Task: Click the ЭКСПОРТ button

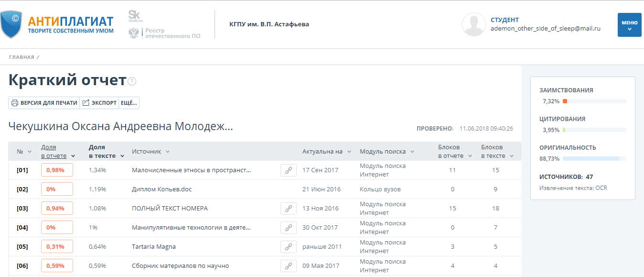Action: [99, 103]
